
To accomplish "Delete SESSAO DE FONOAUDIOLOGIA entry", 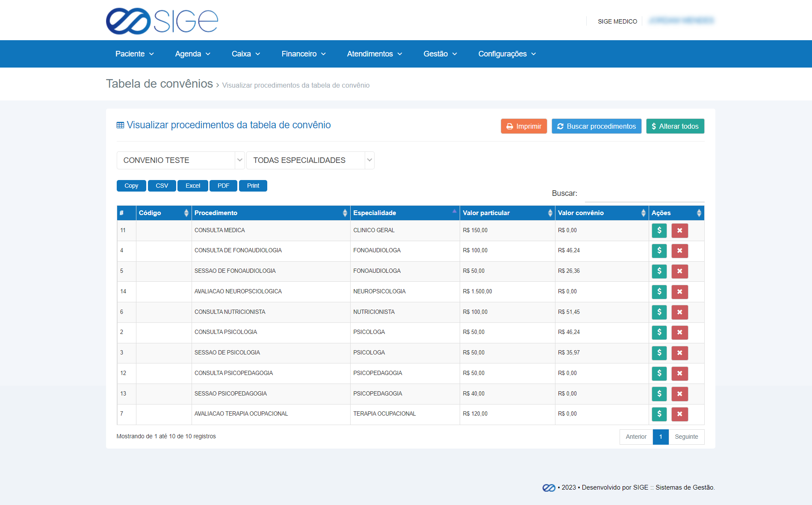I will point(679,271).
